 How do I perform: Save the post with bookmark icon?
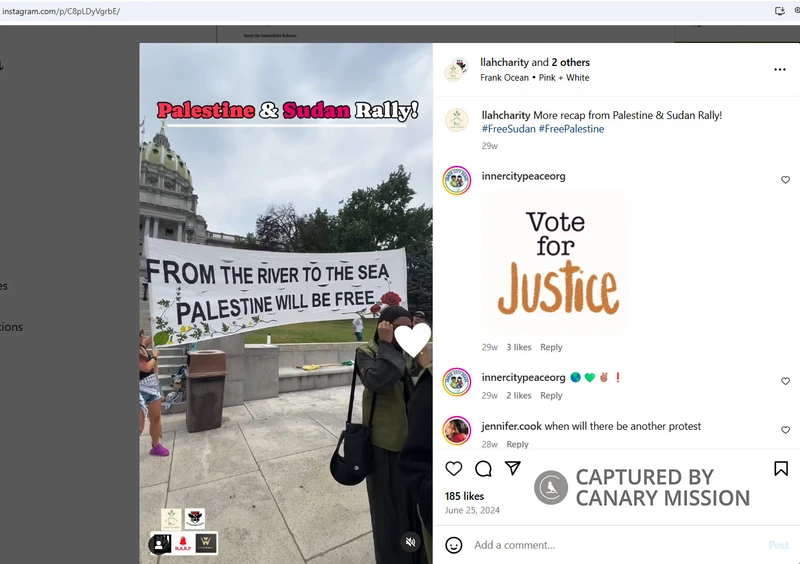point(781,468)
